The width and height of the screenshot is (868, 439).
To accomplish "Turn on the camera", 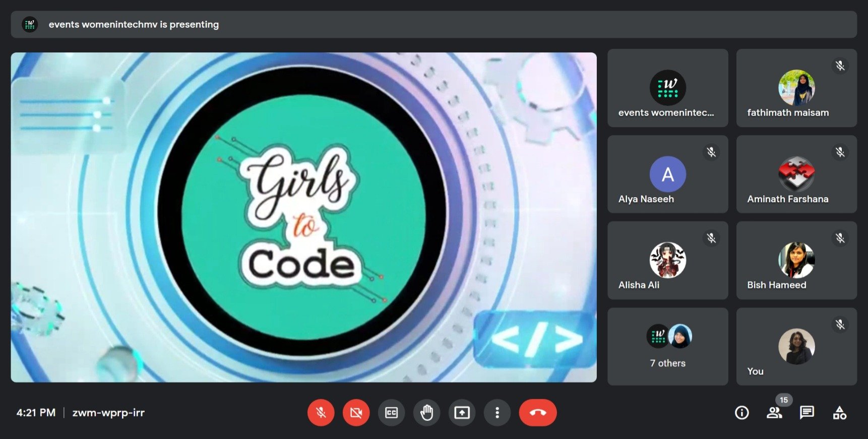I will pos(356,413).
